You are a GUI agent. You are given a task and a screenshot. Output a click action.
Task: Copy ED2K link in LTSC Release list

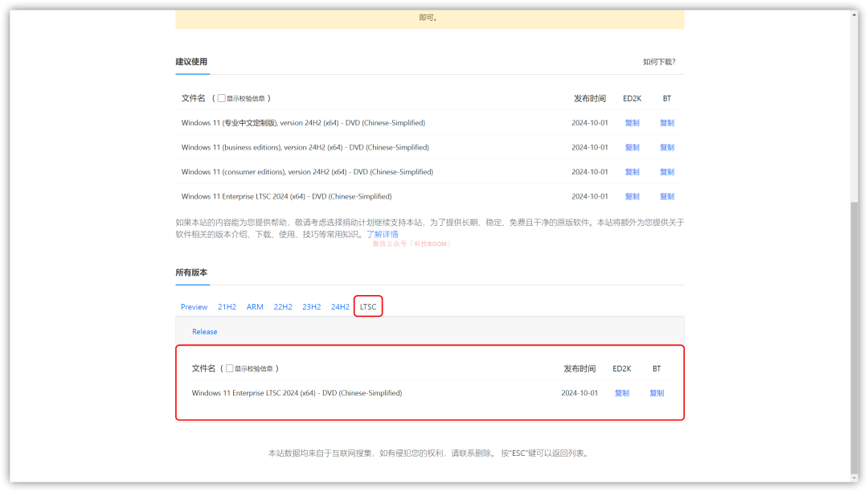tap(622, 393)
